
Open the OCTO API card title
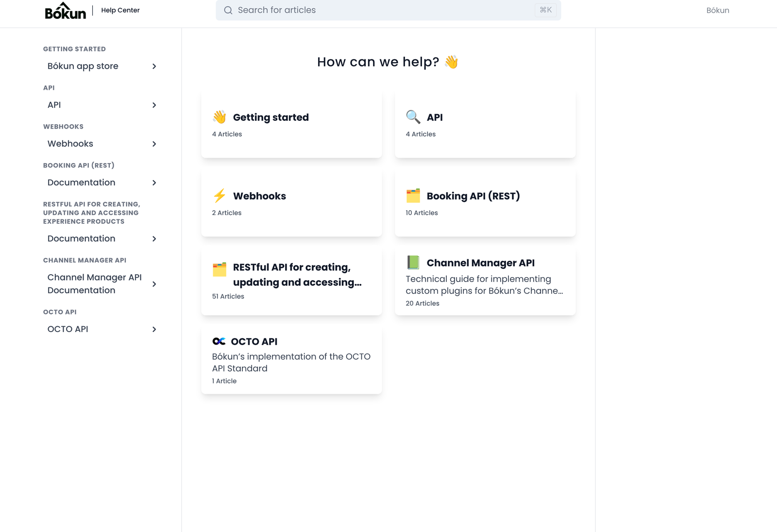[254, 342]
